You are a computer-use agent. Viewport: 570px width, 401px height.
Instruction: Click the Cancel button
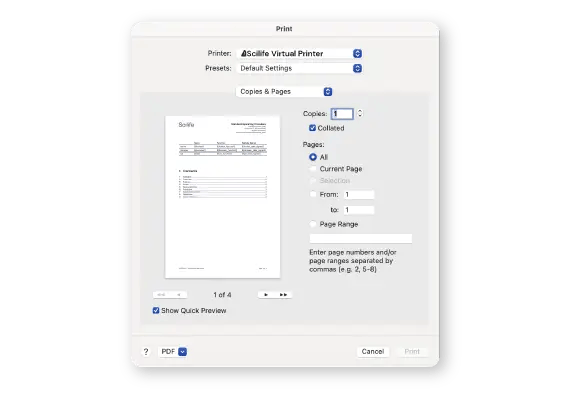373,352
